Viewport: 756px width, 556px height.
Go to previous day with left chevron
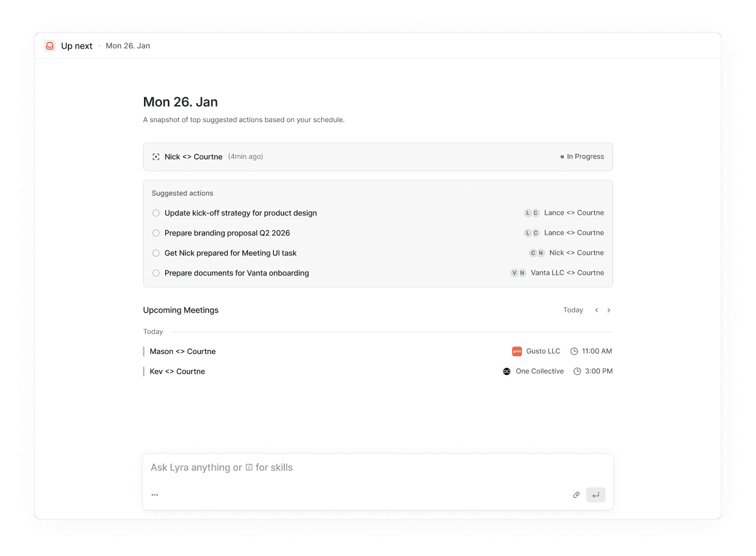pyautogui.click(x=597, y=310)
